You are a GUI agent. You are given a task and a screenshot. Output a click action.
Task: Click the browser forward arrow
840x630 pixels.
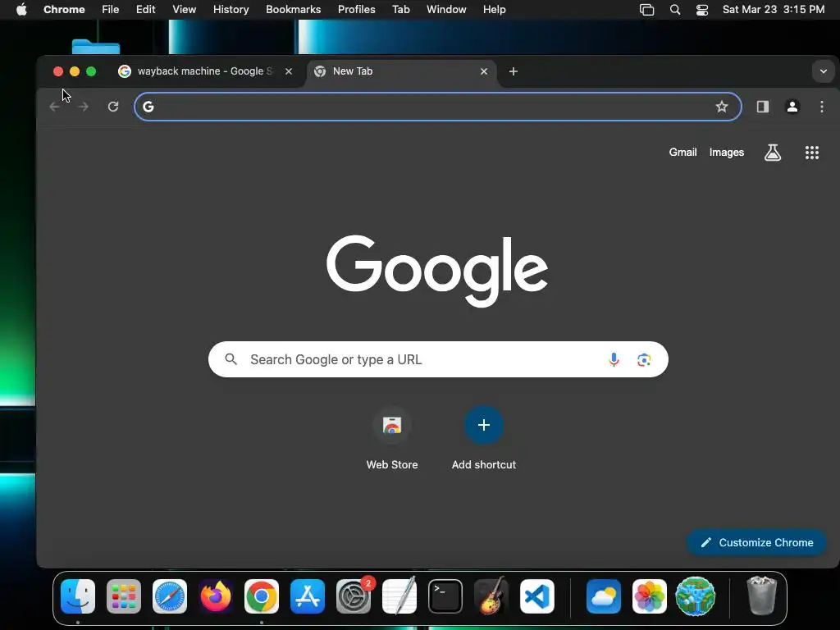pos(83,107)
